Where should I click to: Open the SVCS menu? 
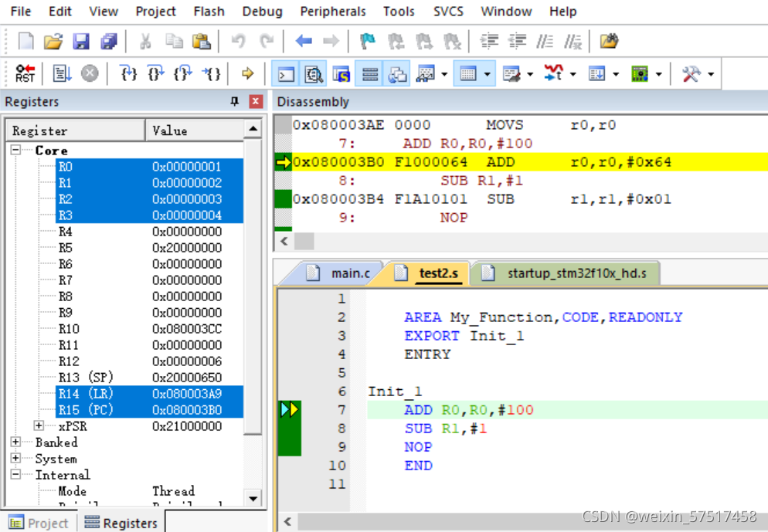[448, 12]
